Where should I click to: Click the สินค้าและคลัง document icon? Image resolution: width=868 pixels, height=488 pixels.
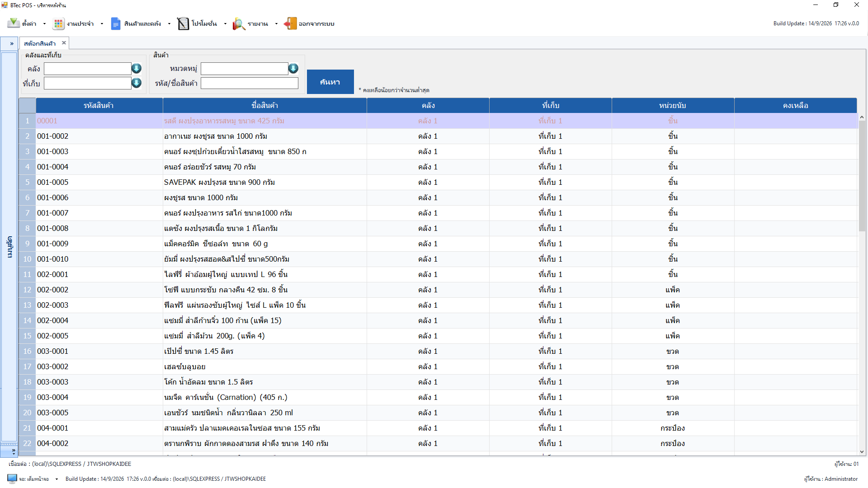[x=116, y=23]
